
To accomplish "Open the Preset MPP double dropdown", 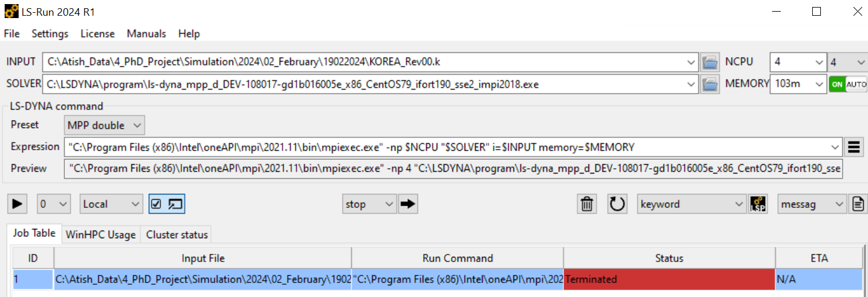I will click(x=104, y=125).
